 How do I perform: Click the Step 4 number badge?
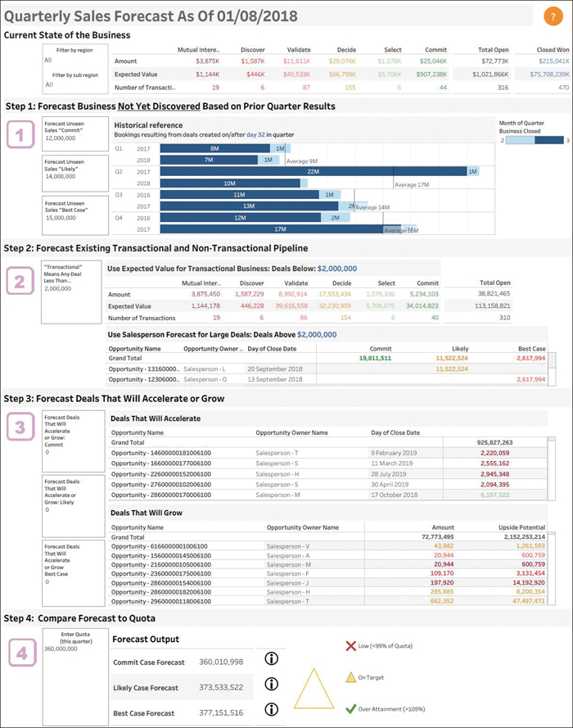coord(22,653)
